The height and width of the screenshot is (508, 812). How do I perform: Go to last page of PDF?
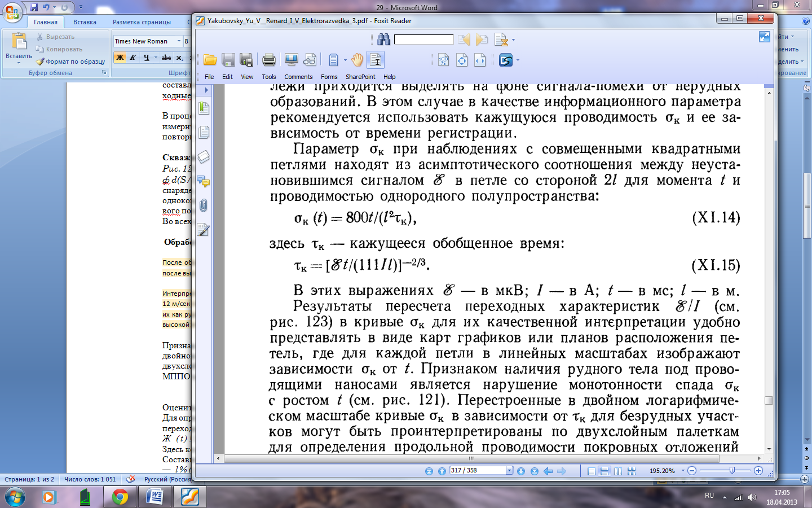(534, 471)
